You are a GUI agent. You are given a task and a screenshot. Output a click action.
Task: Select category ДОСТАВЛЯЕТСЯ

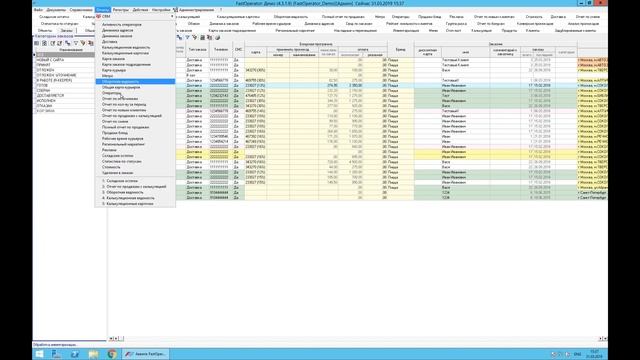[50, 96]
